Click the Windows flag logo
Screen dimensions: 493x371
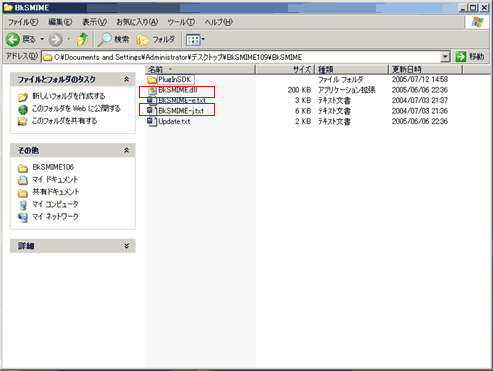[x=477, y=22]
